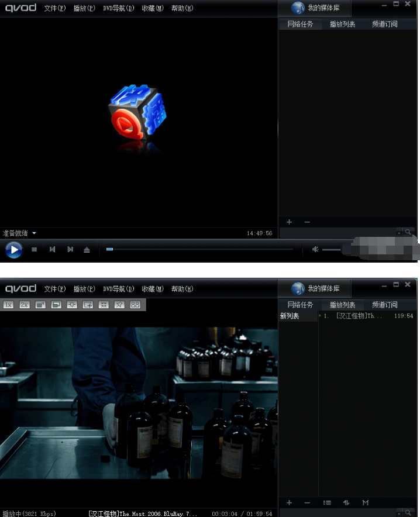
Task: Switch to 播放列表 tab in top window
Action: 343,24
